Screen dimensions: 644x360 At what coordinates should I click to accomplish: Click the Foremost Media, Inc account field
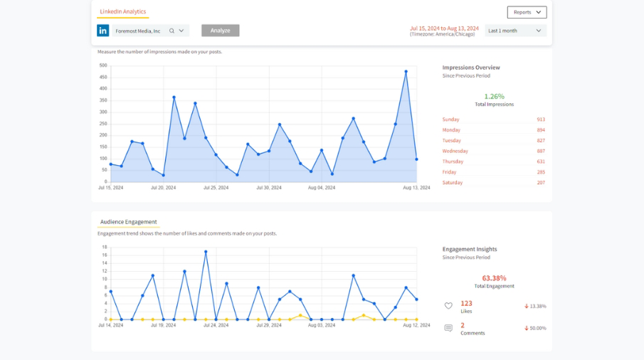coord(138,31)
